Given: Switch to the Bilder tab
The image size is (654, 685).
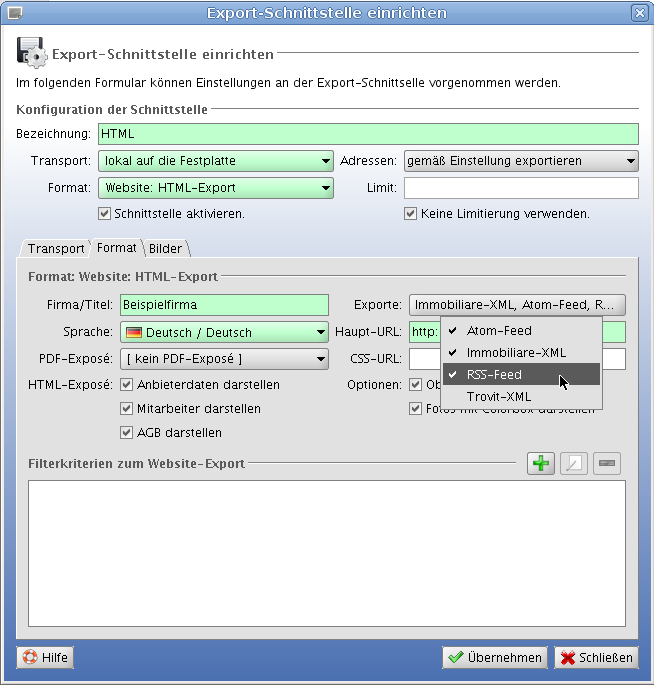Looking at the screenshot, I should pos(166,248).
